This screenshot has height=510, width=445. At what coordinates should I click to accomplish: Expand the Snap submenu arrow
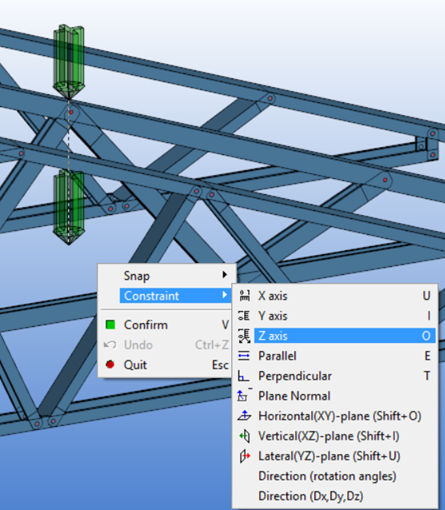tap(225, 275)
